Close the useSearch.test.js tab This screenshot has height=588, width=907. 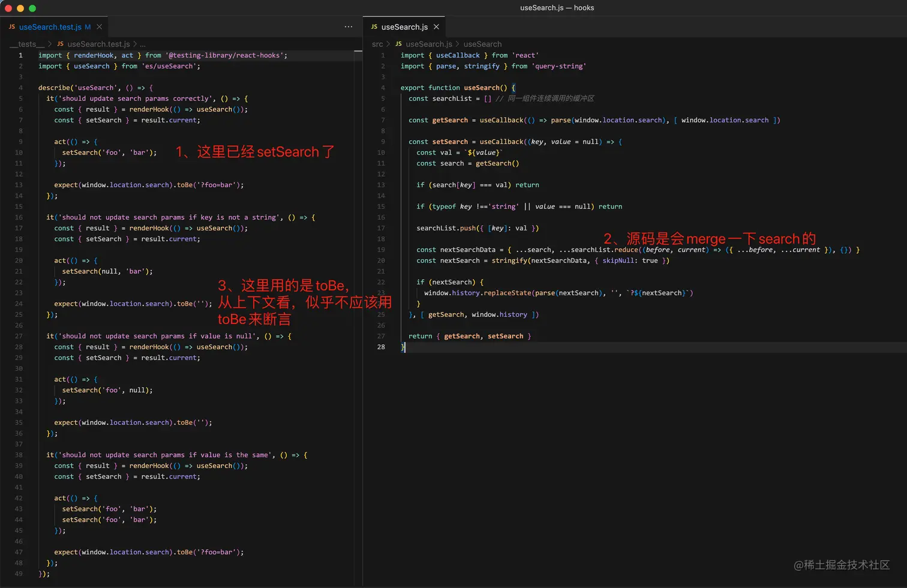tap(100, 27)
